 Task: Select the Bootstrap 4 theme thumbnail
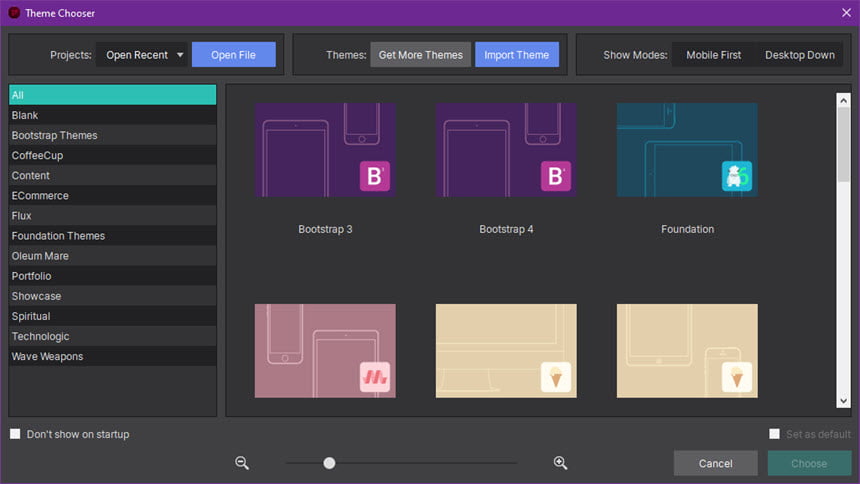point(506,150)
